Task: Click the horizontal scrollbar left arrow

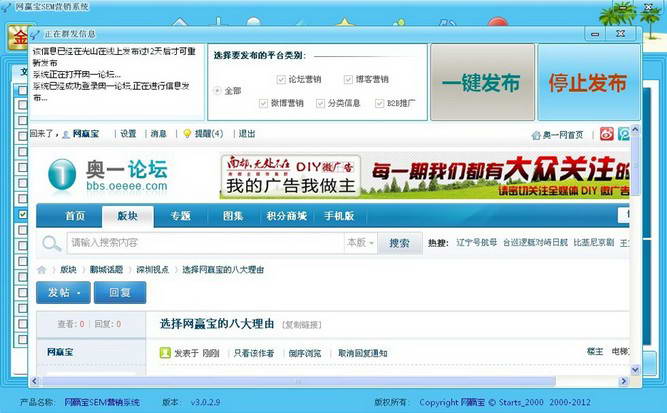Action: [35, 381]
